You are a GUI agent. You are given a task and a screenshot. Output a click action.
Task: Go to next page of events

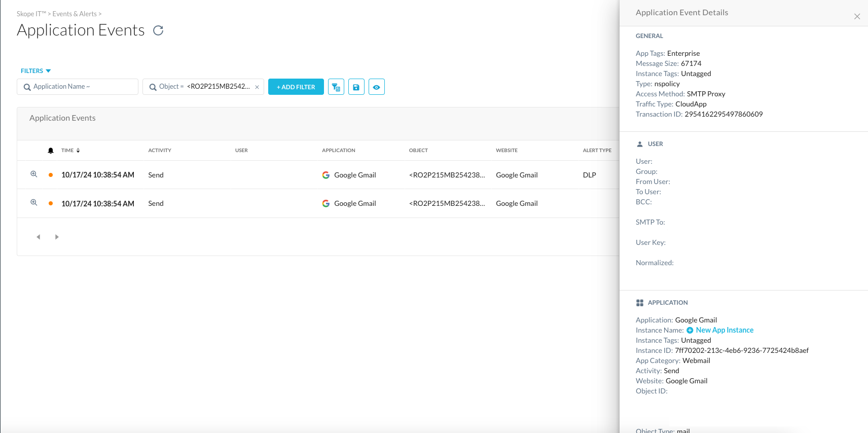coord(57,237)
